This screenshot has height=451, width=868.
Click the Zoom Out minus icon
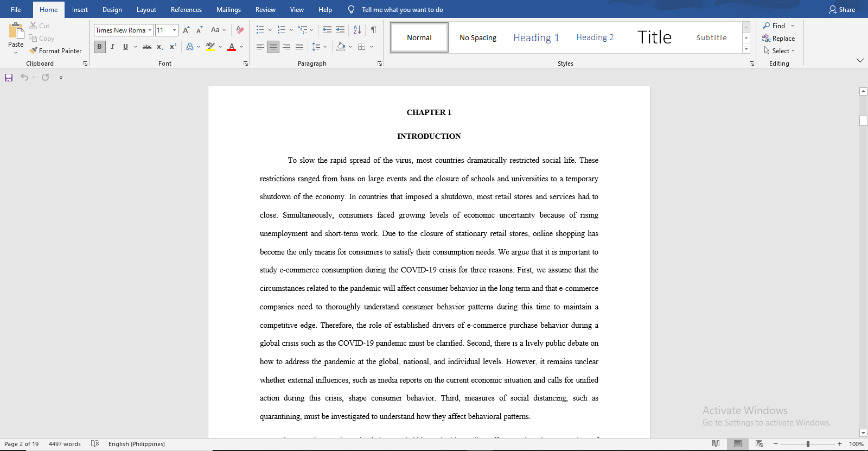click(x=776, y=444)
